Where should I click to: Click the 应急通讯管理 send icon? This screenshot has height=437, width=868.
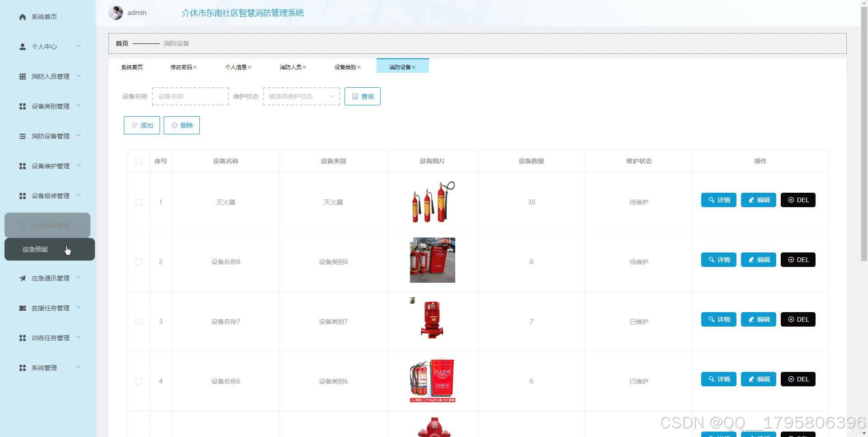tap(22, 278)
